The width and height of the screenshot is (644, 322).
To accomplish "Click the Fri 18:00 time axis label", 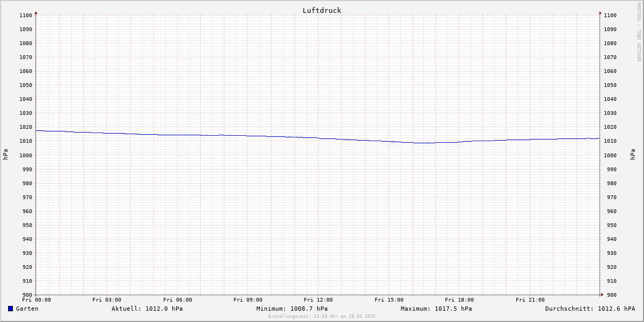I will coord(459,300).
